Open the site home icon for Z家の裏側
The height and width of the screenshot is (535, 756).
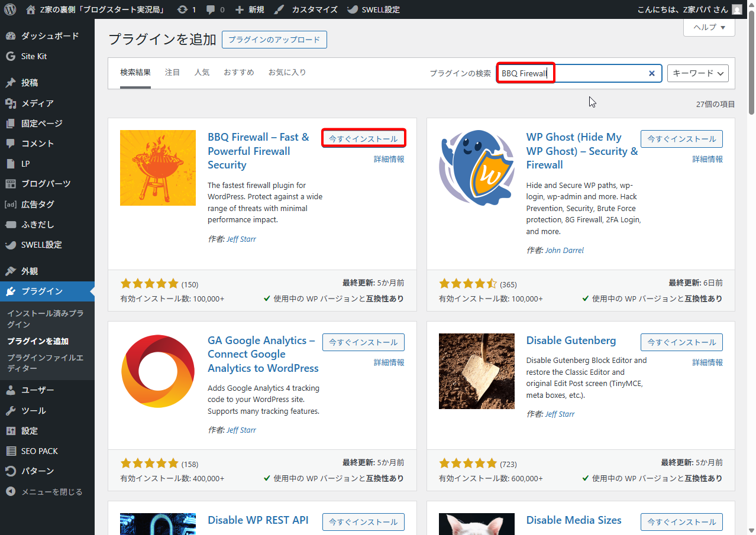coord(31,9)
